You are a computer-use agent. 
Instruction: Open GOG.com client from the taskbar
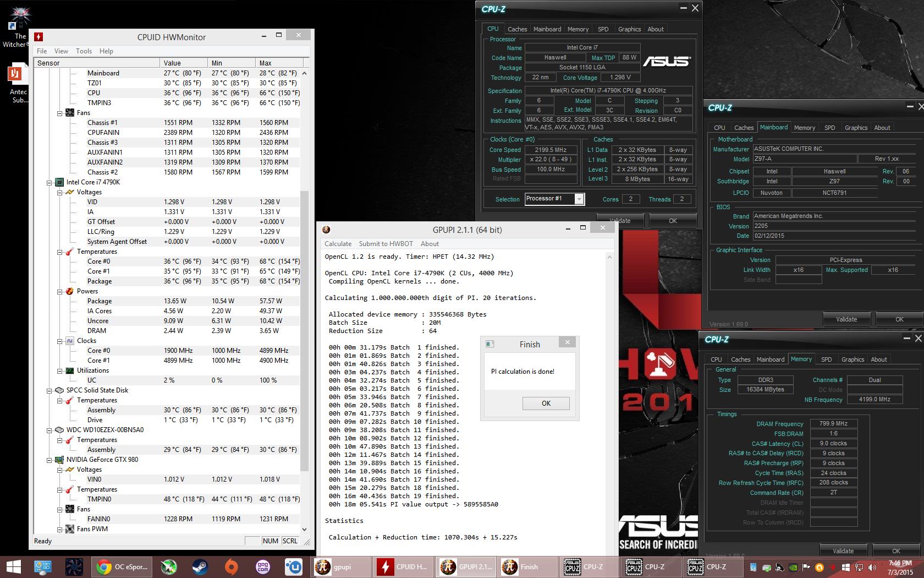point(262,567)
